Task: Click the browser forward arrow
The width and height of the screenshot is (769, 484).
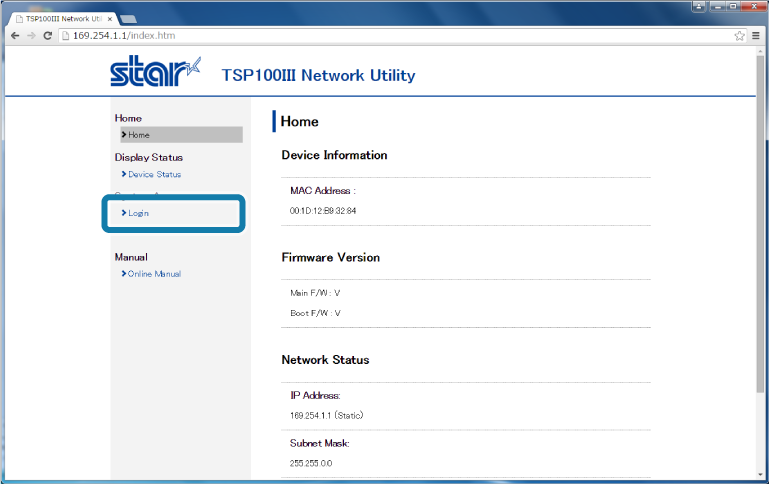Action: [31, 36]
